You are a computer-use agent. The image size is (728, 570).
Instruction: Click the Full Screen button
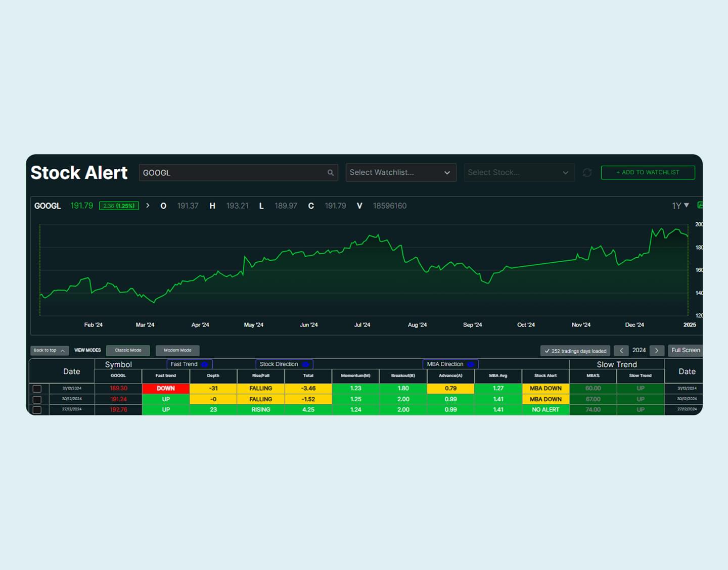pos(685,351)
